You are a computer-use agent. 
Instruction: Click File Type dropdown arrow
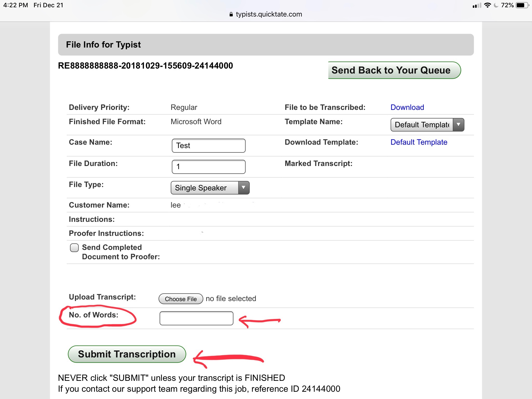[x=244, y=188]
